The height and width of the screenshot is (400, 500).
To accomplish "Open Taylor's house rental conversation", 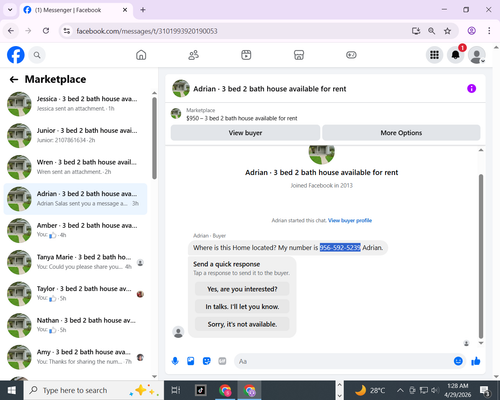I will click(75, 294).
